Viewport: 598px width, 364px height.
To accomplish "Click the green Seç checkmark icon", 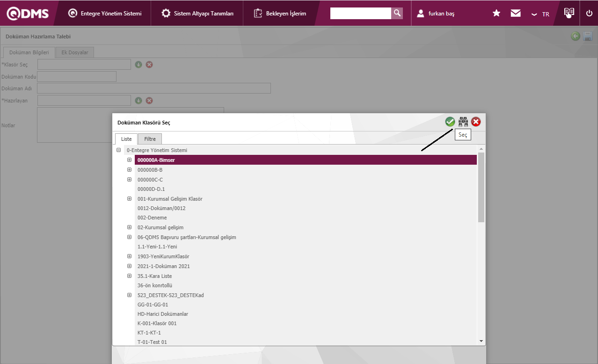I will pyautogui.click(x=450, y=122).
